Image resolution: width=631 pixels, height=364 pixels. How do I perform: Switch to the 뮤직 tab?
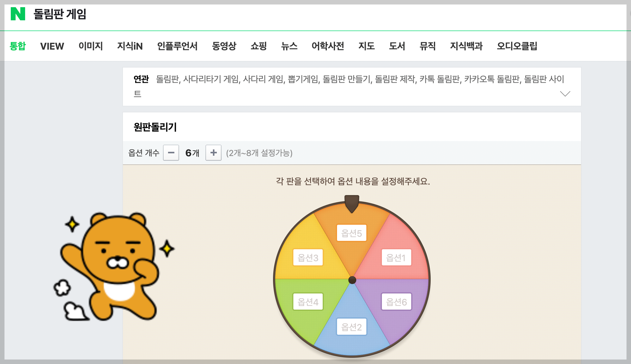coord(428,46)
